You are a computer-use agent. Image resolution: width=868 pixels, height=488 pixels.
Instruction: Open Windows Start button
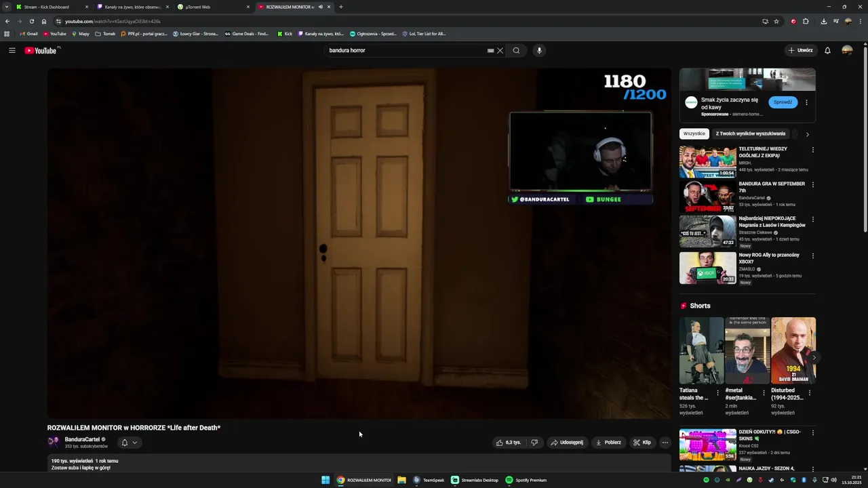pos(325,480)
